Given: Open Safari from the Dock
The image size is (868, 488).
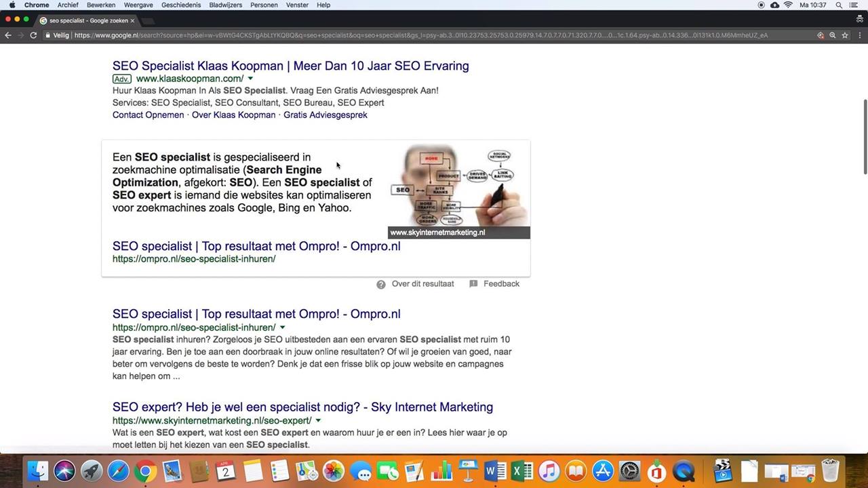Looking at the screenshot, I should point(118,470).
